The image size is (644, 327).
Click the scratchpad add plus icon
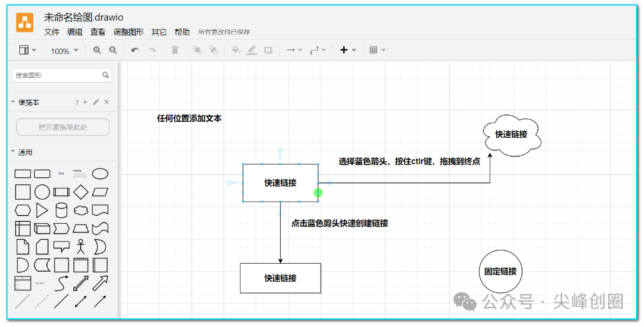(x=85, y=102)
